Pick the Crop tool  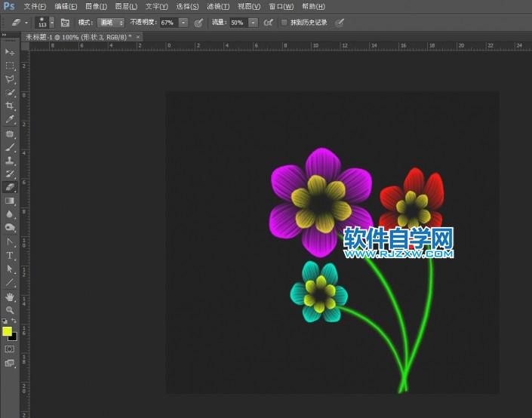point(10,106)
